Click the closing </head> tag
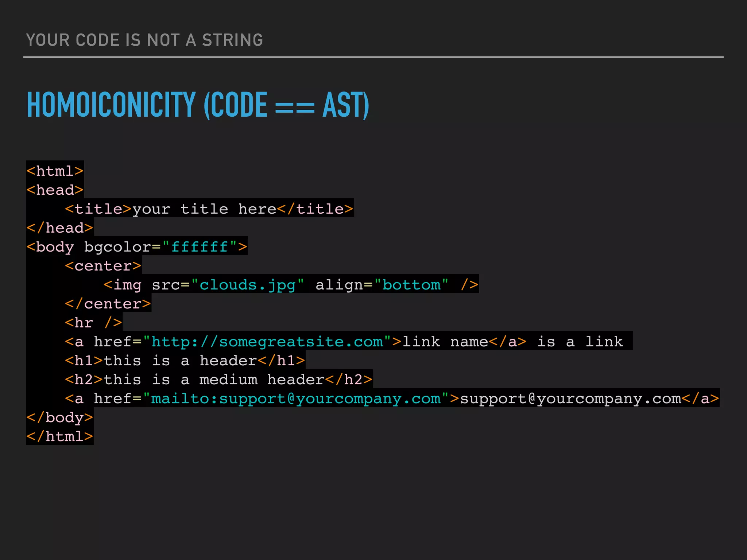This screenshot has height=560, width=747. [x=60, y=228]
